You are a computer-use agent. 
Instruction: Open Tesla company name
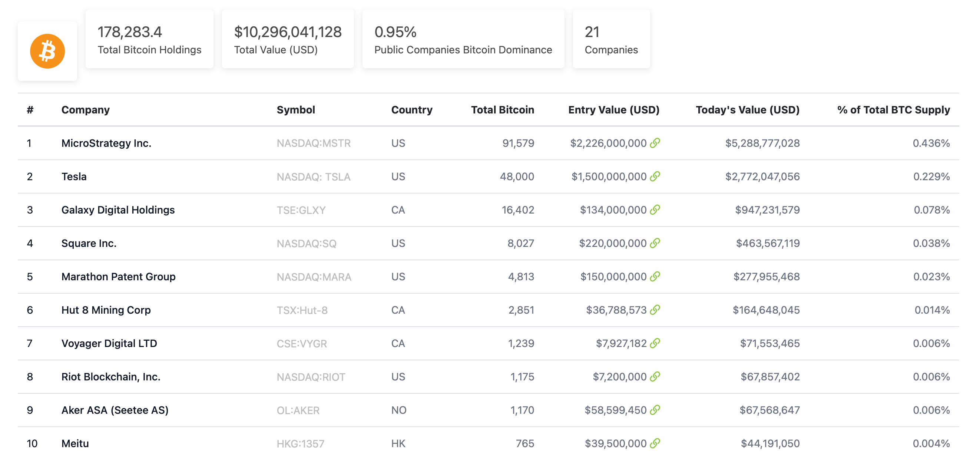tap(74, 176)
